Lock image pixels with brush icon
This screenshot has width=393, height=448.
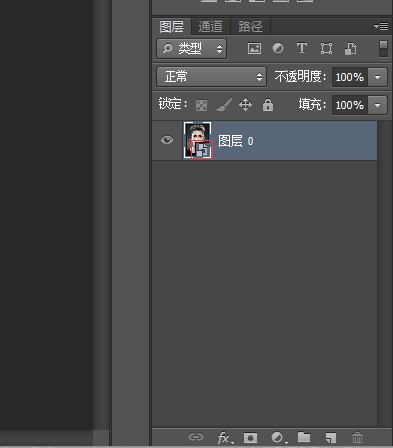224,105
